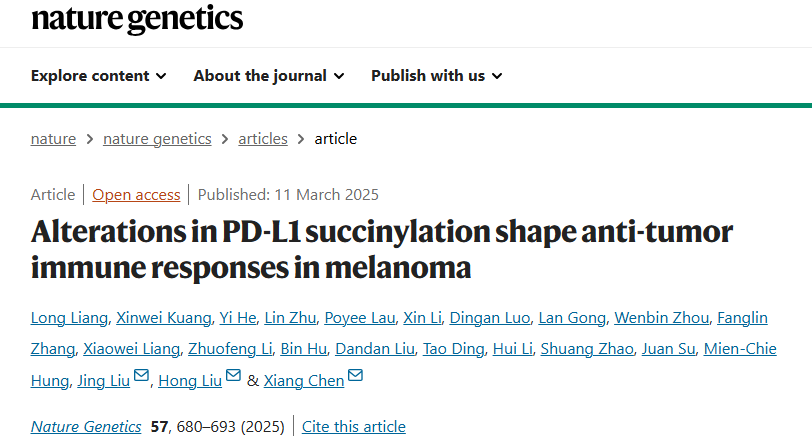Image resolution: width=812 pixels, height=447 pixels.
Task: View author Xinwei Kuang's details
Action: pyautogui.click(x=164, y=318)
